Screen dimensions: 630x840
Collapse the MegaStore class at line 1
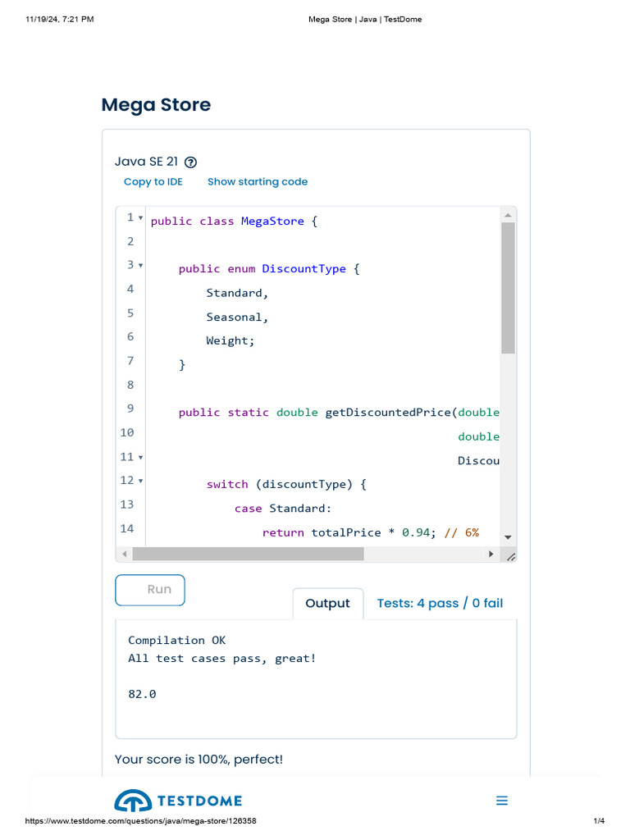pyautogui.click(x=140, y=218)
